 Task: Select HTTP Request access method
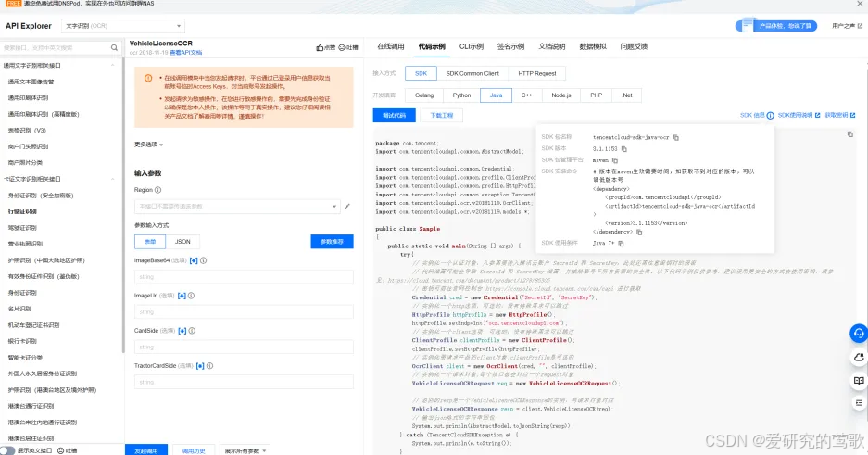(537, 73)
